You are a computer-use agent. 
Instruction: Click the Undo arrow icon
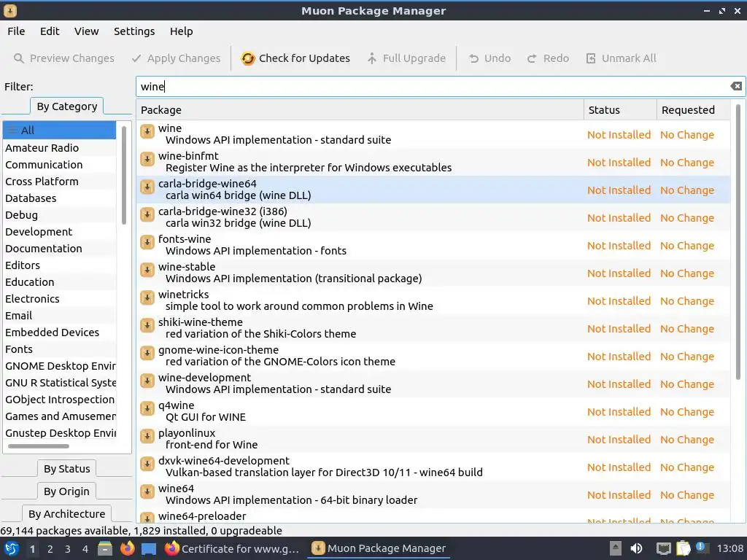click(473, 58)
